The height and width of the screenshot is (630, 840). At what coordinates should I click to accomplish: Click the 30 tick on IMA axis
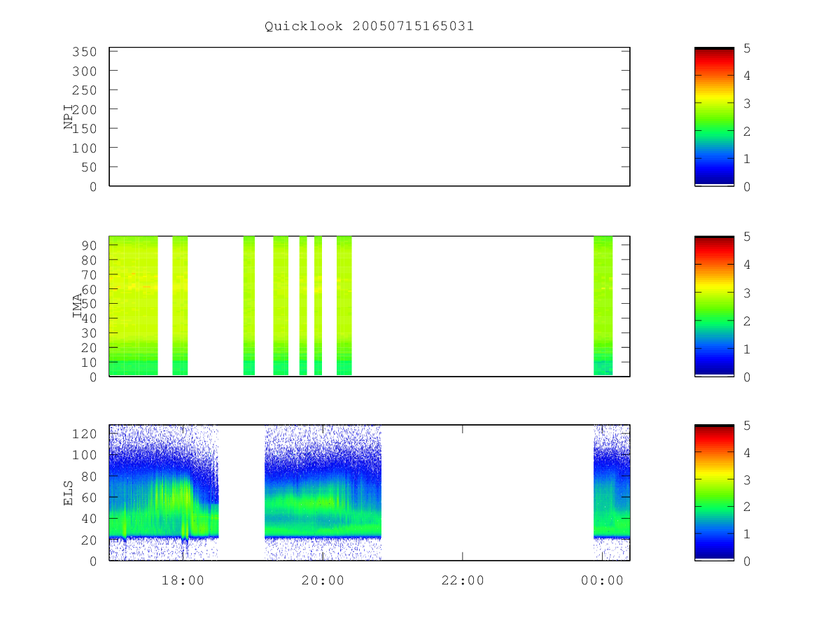tap(88, 333)
